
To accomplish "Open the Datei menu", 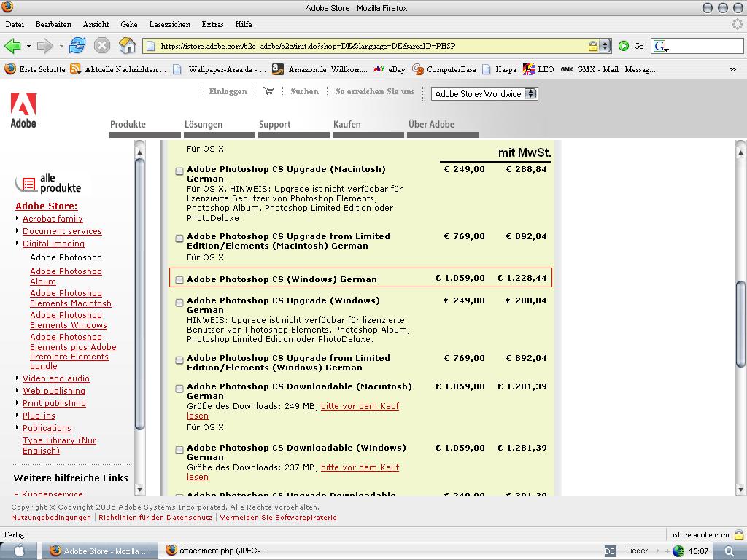I will click(x=15, y=24).
